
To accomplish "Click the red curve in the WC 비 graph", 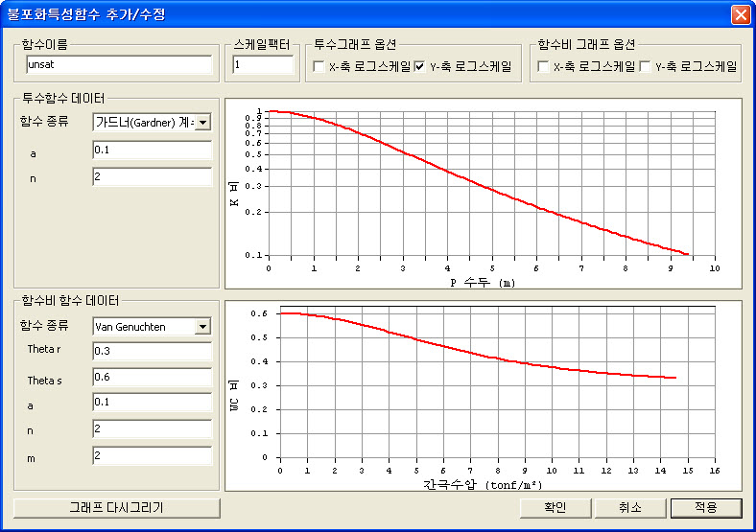I will (x=470, y=352).
